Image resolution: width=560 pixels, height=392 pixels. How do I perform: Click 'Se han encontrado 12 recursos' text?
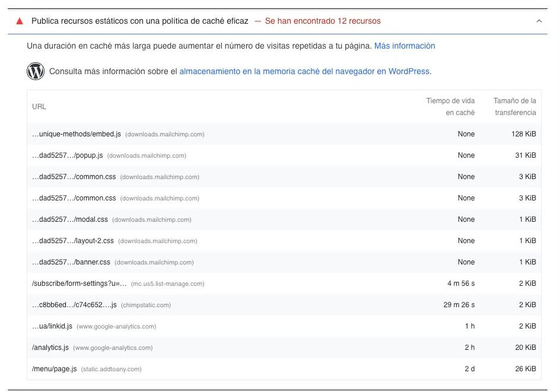coord(323,21)
